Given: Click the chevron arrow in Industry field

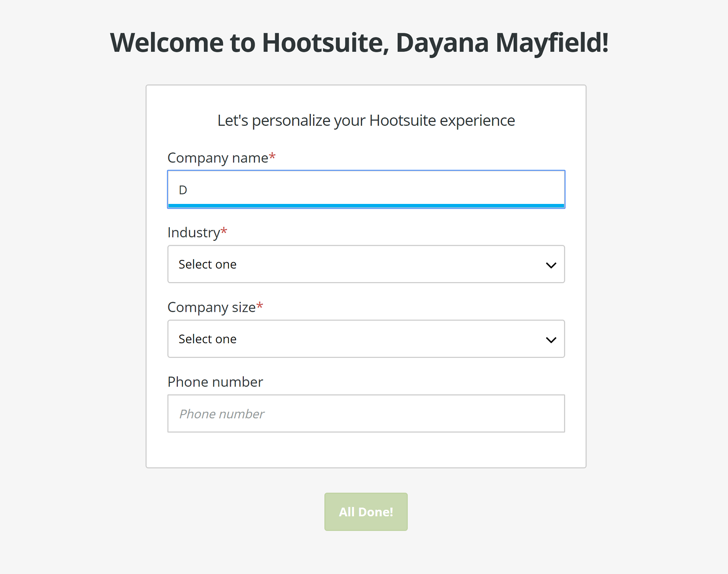Looking at the screenshot, I should 551,265.
